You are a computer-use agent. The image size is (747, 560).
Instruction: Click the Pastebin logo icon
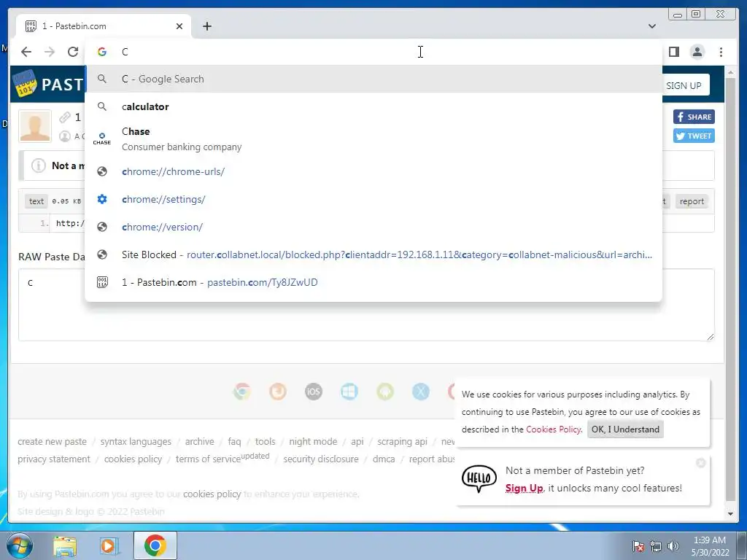point(26,83)
